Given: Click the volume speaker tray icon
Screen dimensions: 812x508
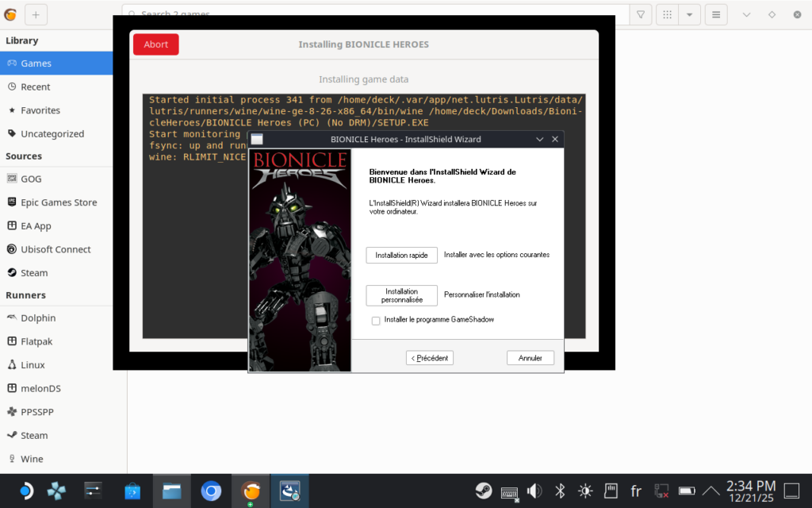Looking at the screenshot, I should coord(534,491).
